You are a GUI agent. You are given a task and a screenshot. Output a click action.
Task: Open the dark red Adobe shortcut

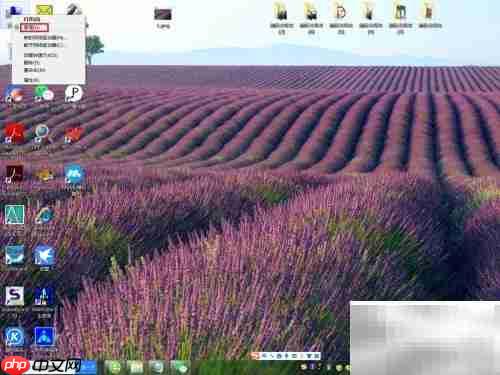click(x=14, y=174)
